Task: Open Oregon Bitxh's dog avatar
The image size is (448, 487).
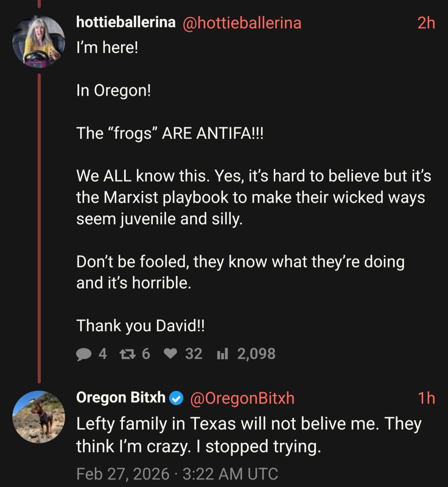Action: point(38,417)
